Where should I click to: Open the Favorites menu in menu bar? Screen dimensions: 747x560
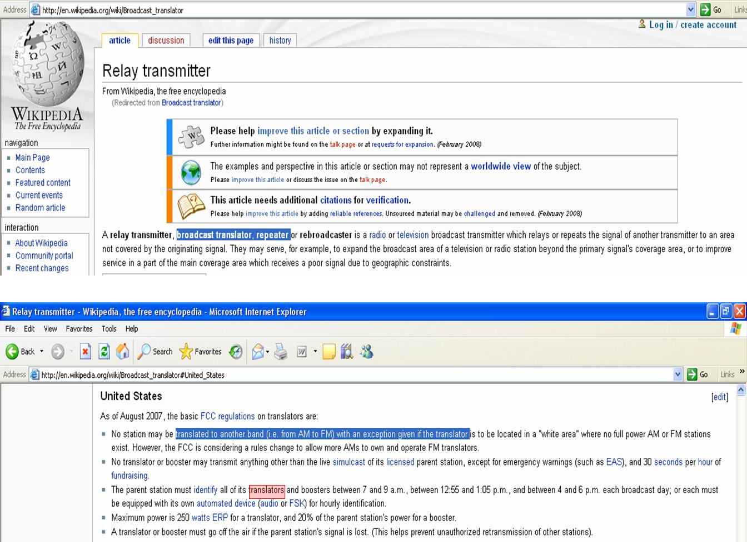79,329
